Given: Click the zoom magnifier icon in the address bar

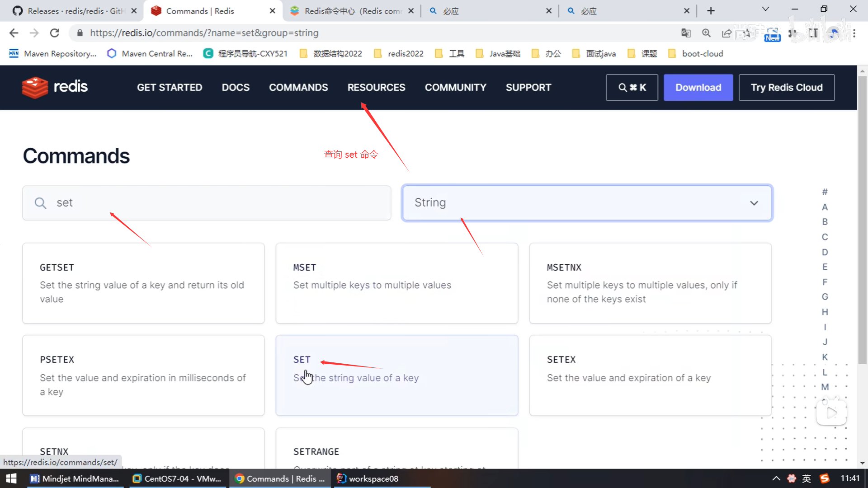Looking at the screenshot, I should coord(706,33).
